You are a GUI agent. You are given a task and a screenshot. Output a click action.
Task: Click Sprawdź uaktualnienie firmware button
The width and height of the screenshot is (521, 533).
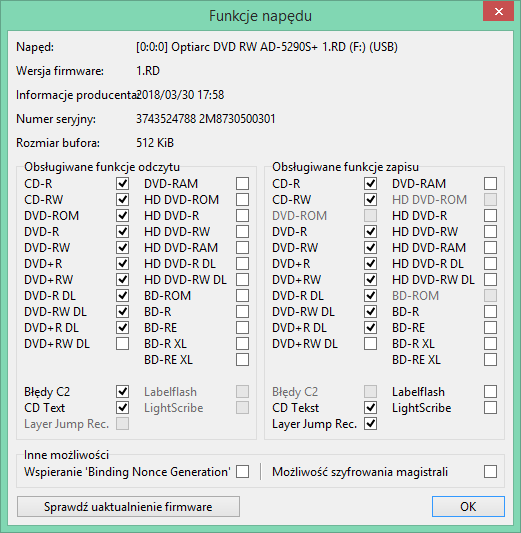[128, 507]
